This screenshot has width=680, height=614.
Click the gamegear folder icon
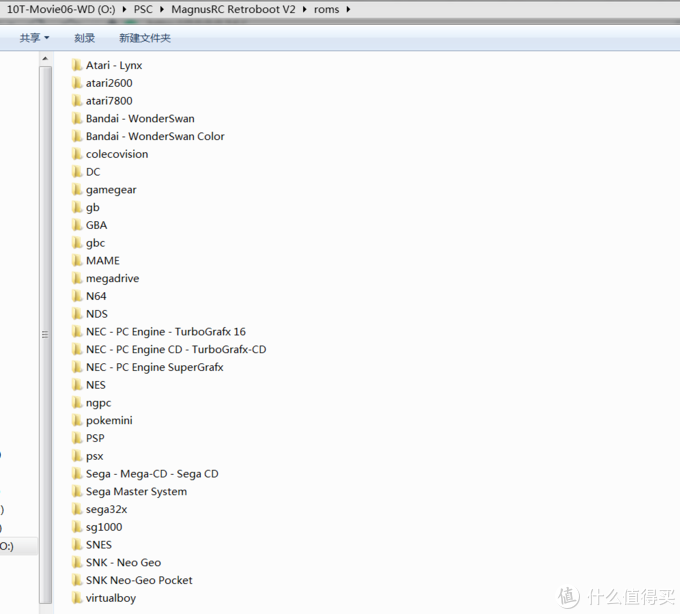point(77,189)
